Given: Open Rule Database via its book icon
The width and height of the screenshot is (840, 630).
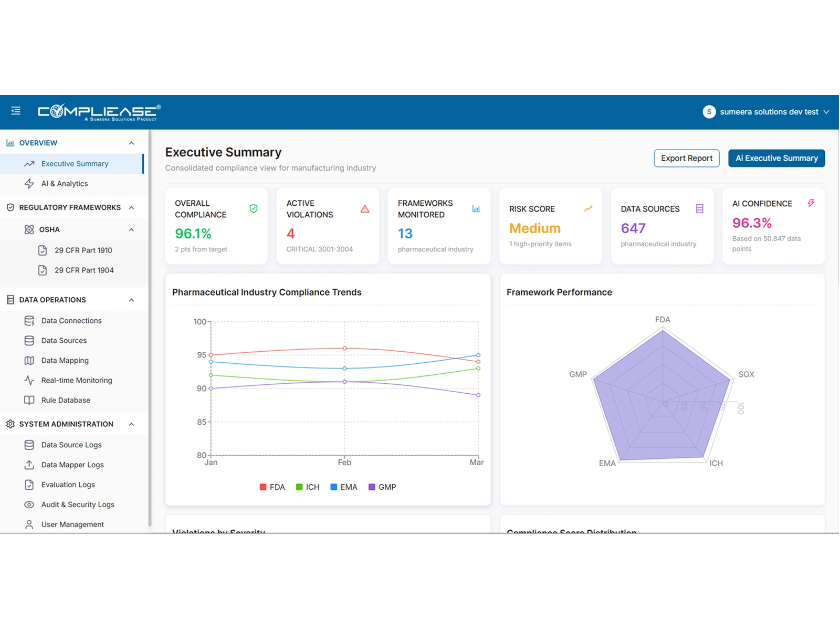Looking at the screenshot, I should 28,400.
